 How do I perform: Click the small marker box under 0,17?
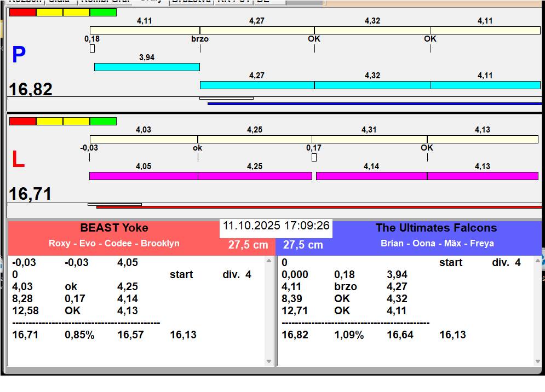[x=314, y=158]
